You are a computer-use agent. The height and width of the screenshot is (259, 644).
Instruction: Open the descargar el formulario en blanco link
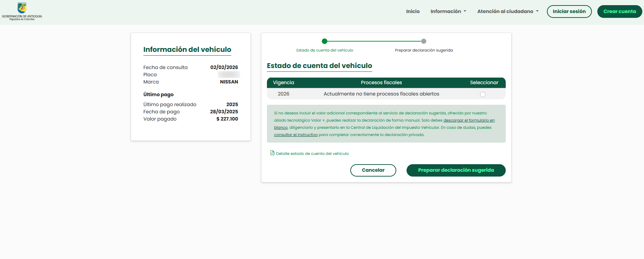469,120
